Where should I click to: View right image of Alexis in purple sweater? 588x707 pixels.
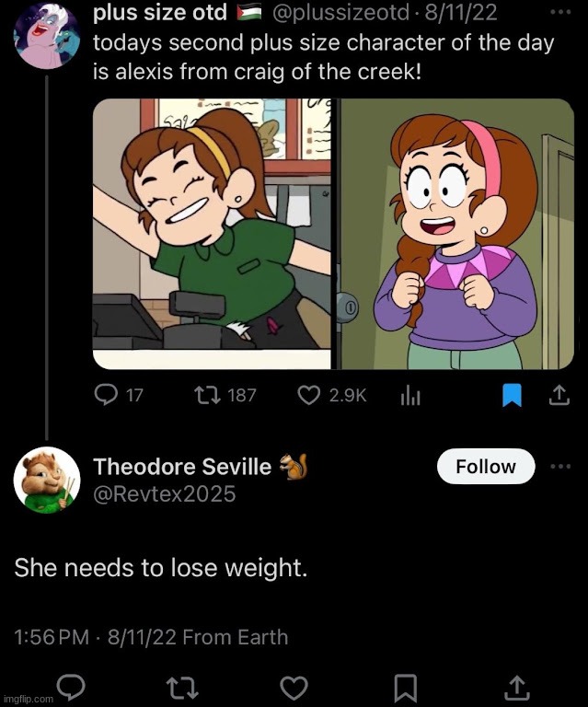click(x=457, y=234)
